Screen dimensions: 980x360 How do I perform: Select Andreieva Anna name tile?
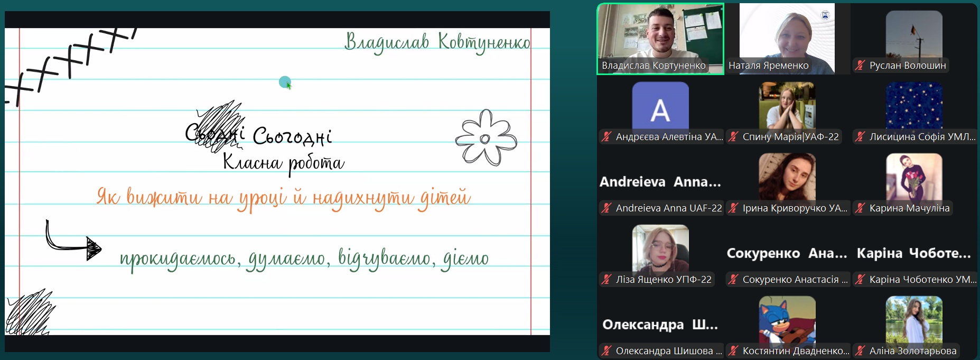point(660,182)
